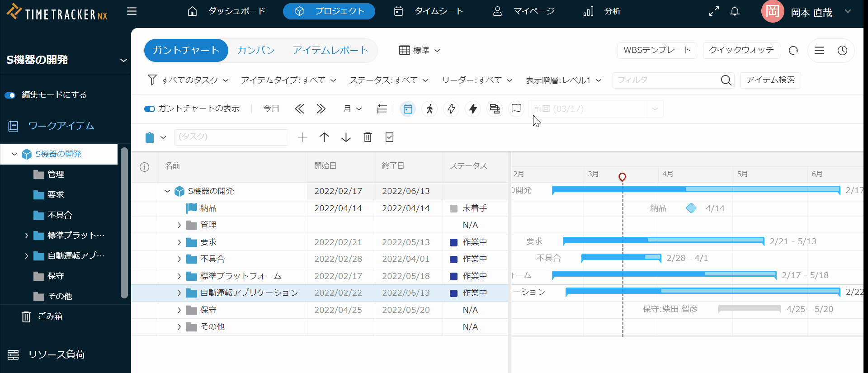Screen dimensions: 868x373
Task: Click the plus add item icon
Action: click(x=302, y=137)
